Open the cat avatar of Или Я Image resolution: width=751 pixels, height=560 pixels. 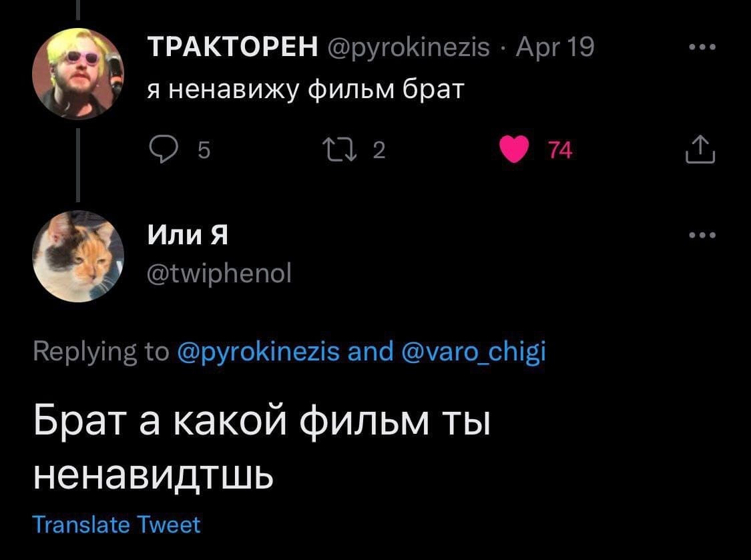(x=78, y=256)
